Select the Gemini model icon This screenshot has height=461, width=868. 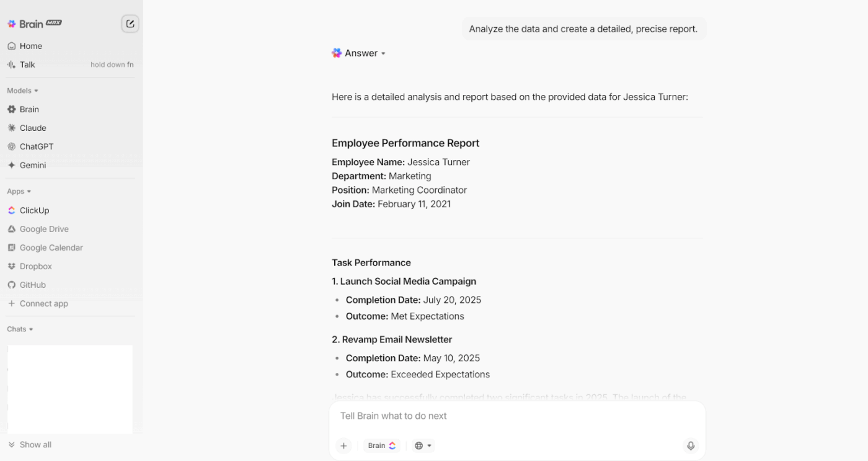(13, 165)
